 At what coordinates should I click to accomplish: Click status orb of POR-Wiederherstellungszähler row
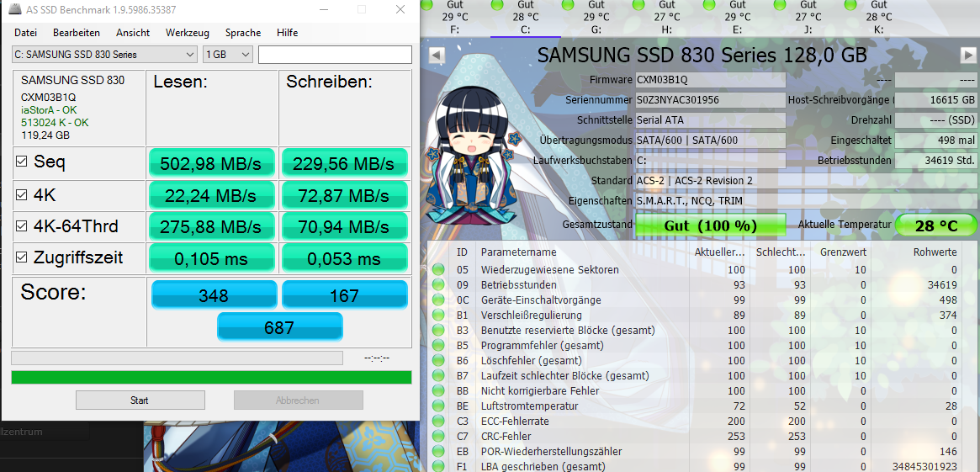[438, 451]
